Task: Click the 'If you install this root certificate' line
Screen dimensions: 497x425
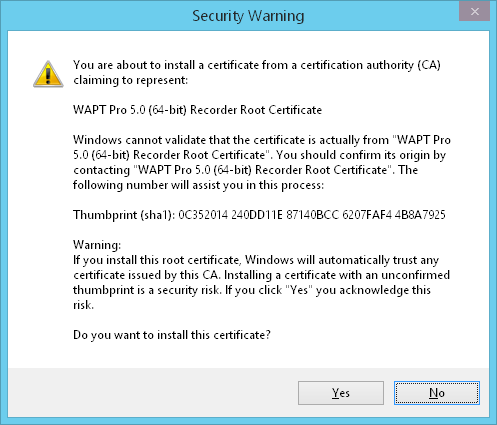Action: pyautogui.click(x=256, y=260)
